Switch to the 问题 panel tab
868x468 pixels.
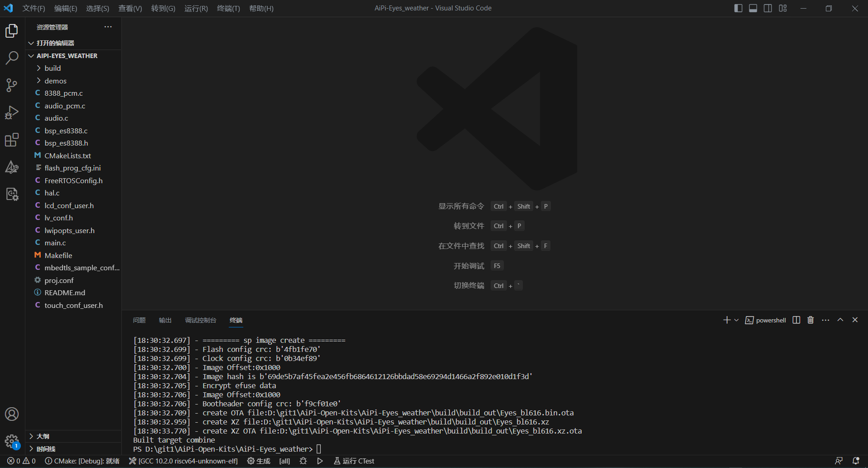coord(139,320)
